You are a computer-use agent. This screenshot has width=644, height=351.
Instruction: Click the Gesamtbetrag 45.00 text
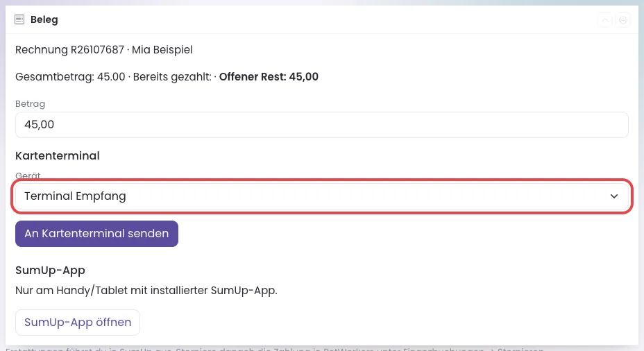click(x=70, y=77)
